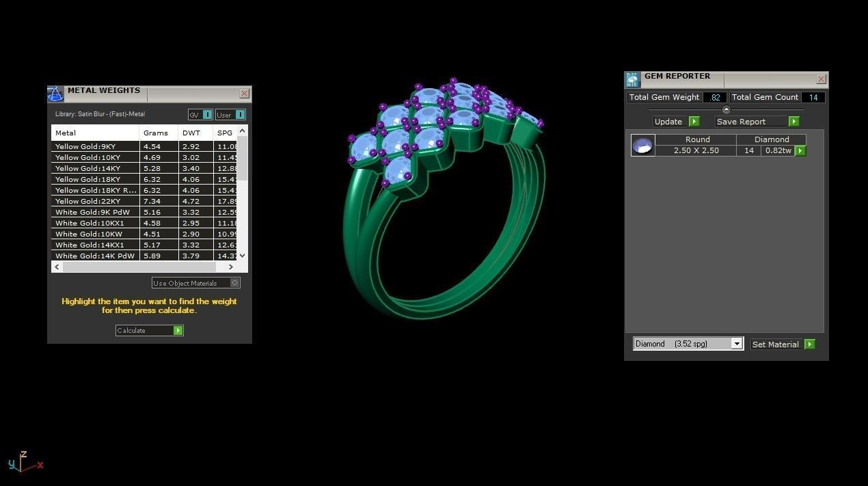Click the 4.72 DWT cell
The width and height of the screenshot is (868, 486).
tap(195, 201)
